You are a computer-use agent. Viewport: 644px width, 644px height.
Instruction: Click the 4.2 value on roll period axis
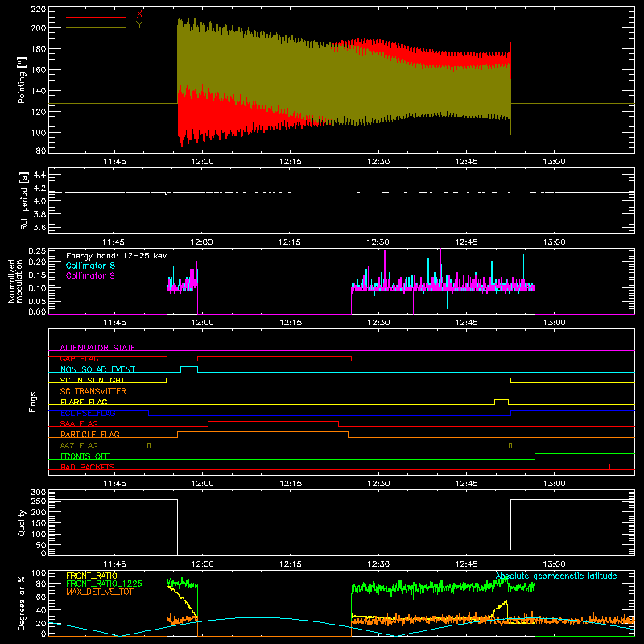[39, 188]
